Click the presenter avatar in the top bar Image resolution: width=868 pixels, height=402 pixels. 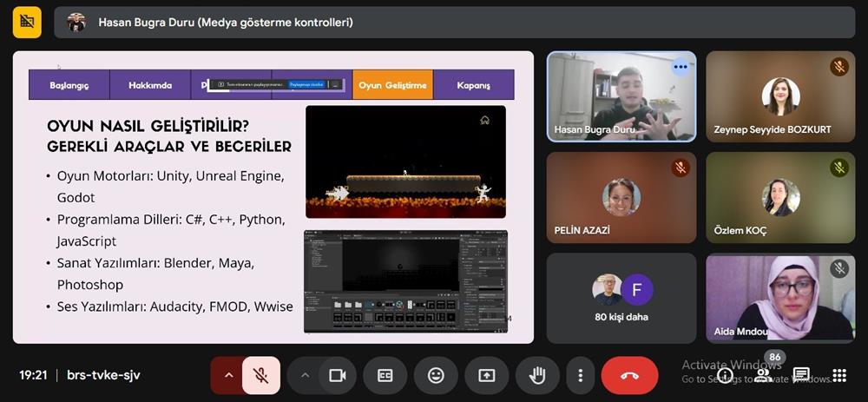pos(76,23)
